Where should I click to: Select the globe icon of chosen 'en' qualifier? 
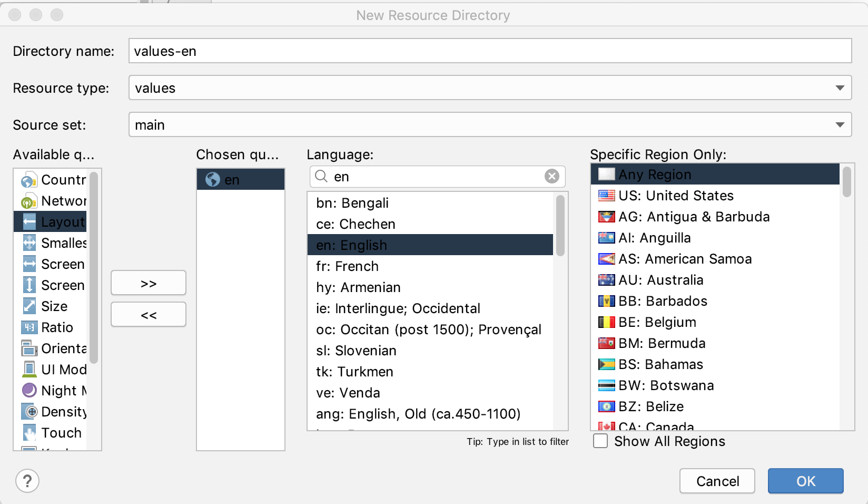click(x=213, y=180)
